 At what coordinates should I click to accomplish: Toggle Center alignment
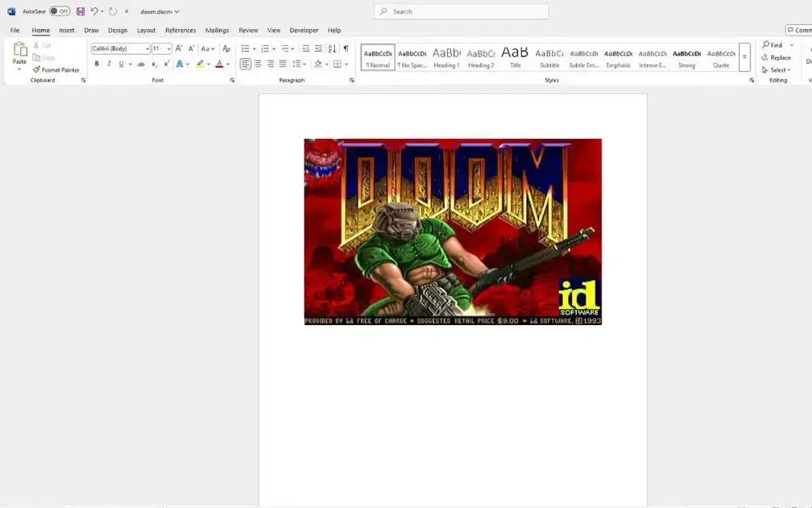pyautogui.click(x=258, y=65)
